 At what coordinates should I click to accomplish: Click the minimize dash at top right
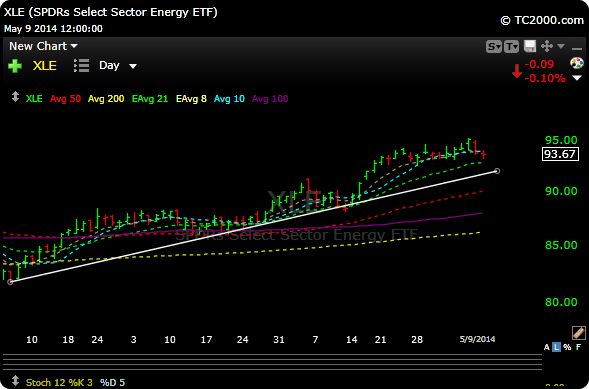(x=577, y=48)
